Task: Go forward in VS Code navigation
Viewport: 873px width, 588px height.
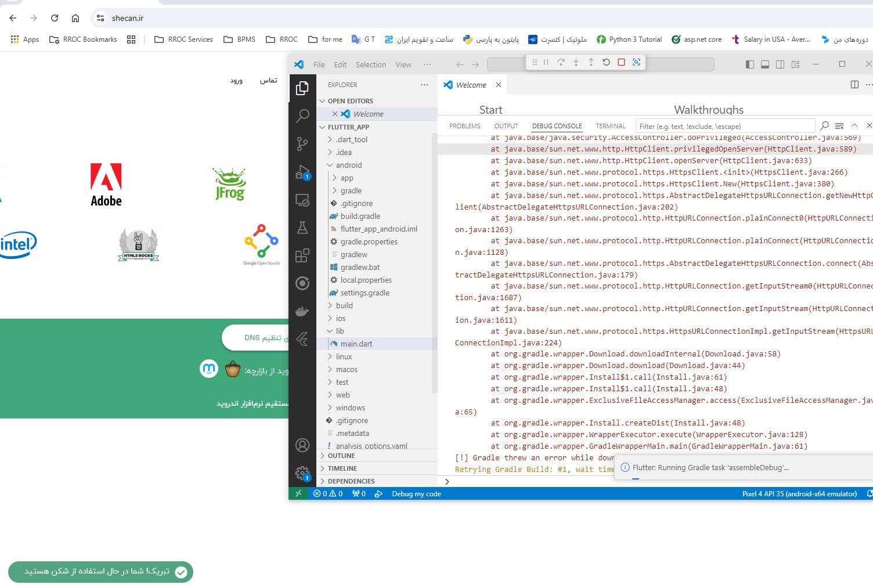Action: pyautogui.click(x=475, y=64)
